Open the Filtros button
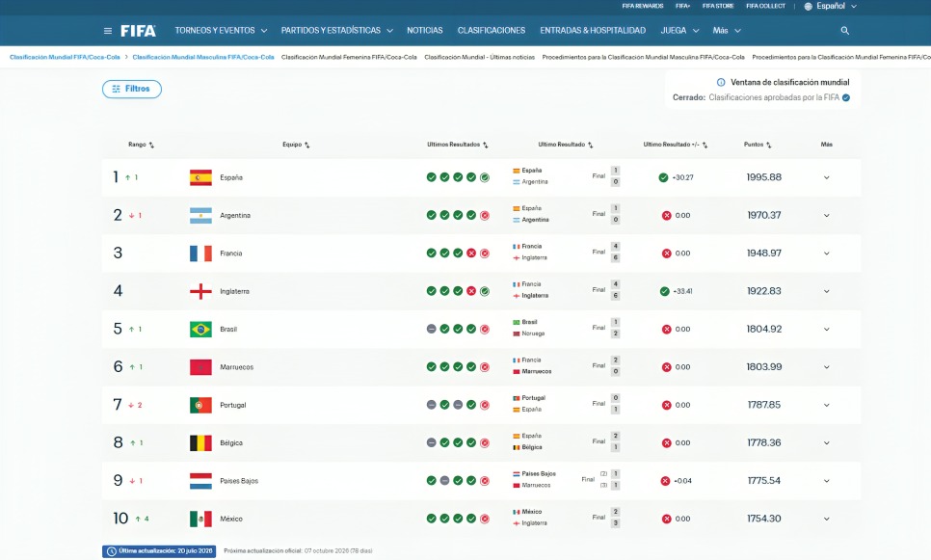 click(x=132, y=89)
